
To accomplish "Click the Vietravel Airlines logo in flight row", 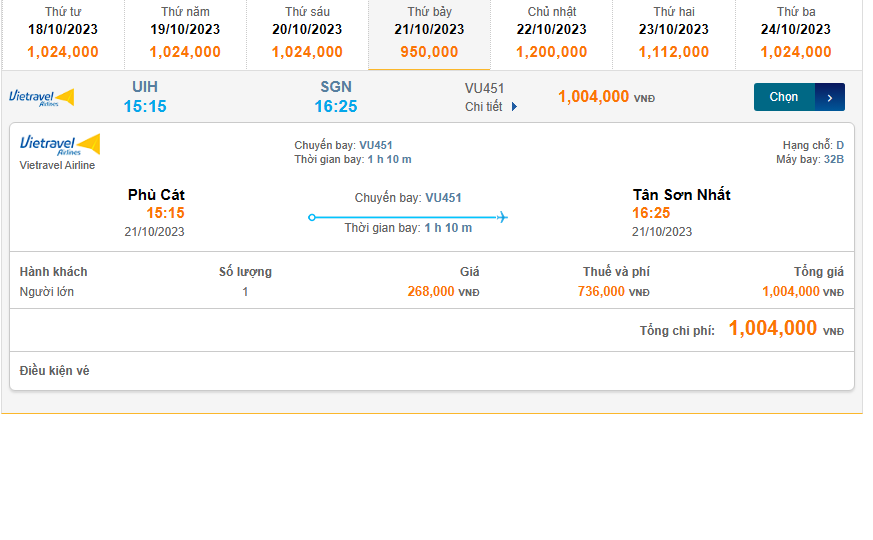I will [41, 97].
